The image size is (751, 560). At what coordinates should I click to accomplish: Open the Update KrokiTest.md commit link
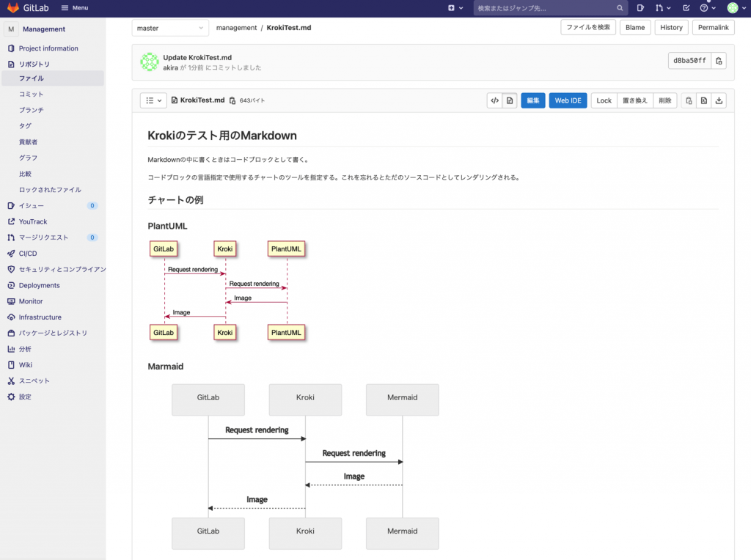[197, 57]
